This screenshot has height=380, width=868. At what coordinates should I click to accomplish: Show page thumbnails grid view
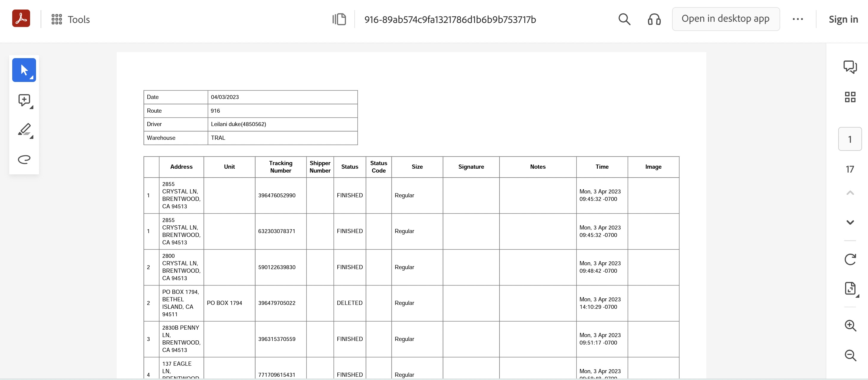pyautogui.click(x=850, y=97)
